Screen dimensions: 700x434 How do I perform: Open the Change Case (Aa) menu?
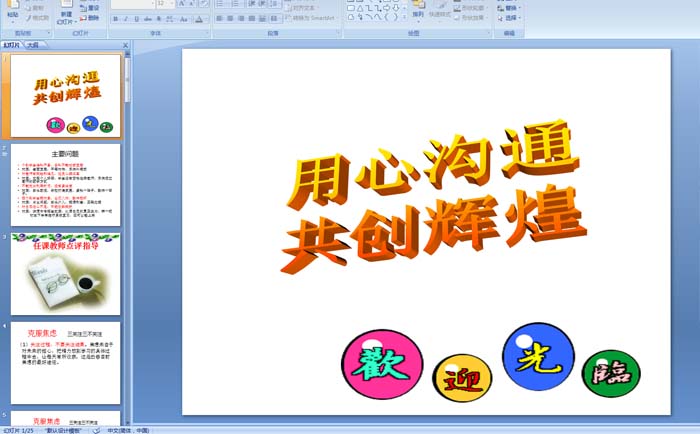pyautogui.click(x=184, y=19)
